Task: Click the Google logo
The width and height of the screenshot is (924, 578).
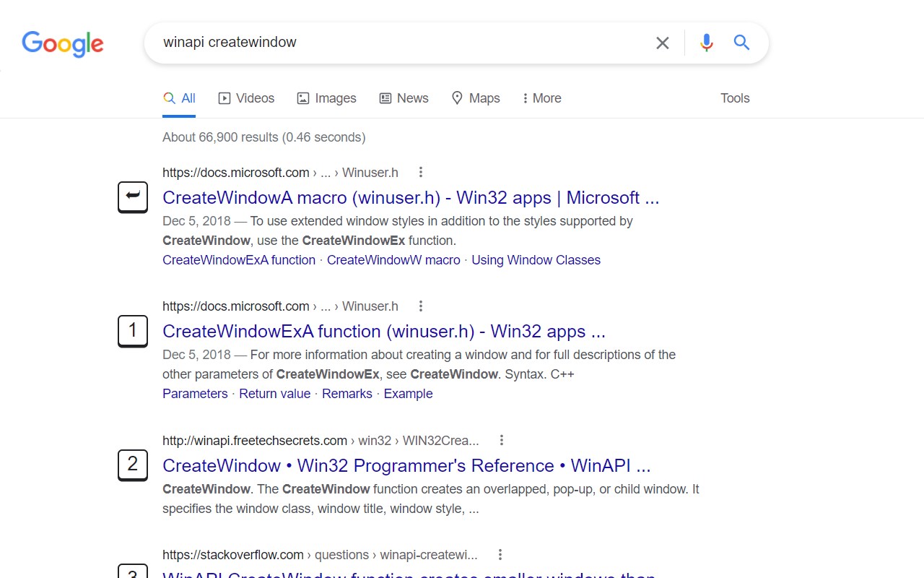Action: [x=63, y=43]
